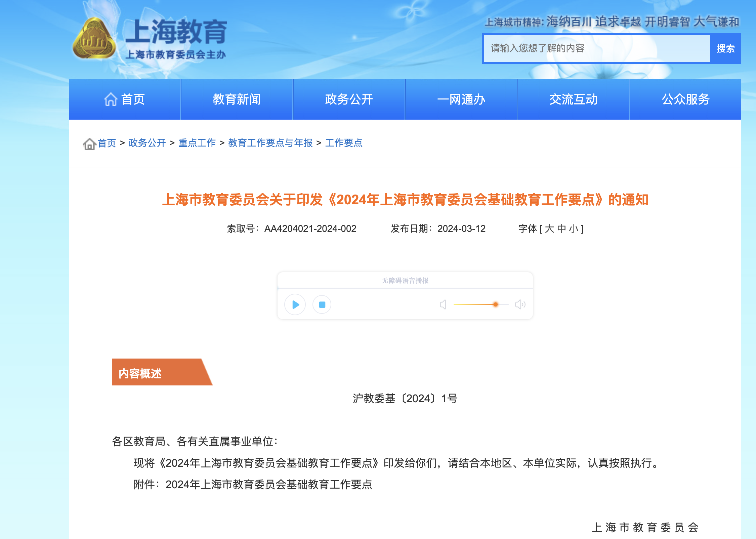Image resolution: width=756 pixels, height=539 pixels.
Task: Click the mute speaker icon
Action: click(x=443, y=304)
